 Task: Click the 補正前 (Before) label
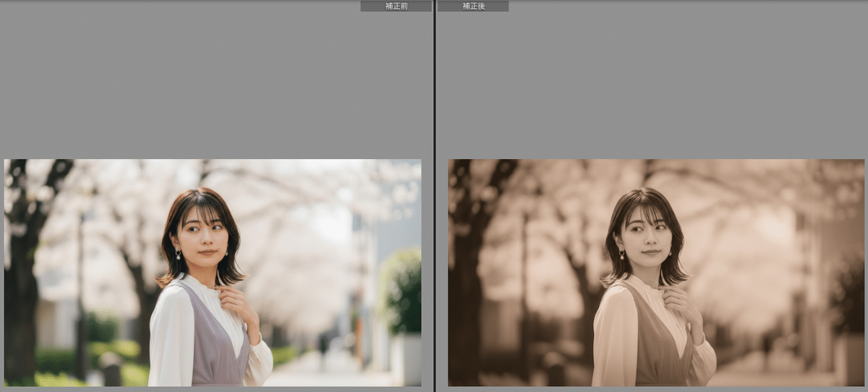point(396,6)
